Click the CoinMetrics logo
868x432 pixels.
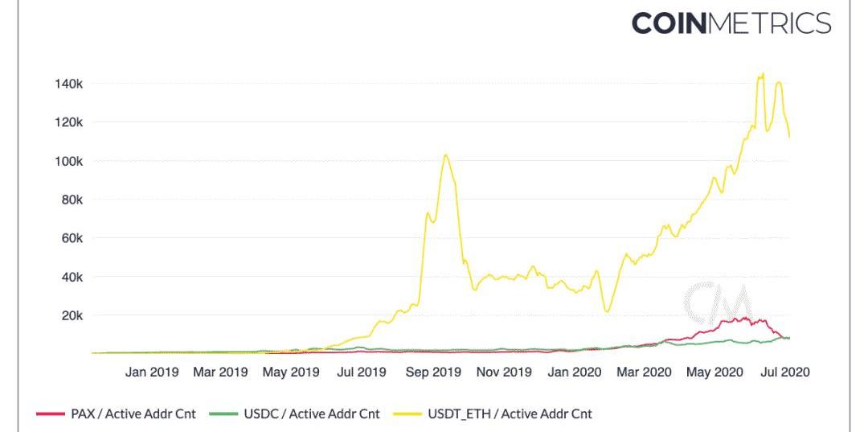tap(731, 23)
